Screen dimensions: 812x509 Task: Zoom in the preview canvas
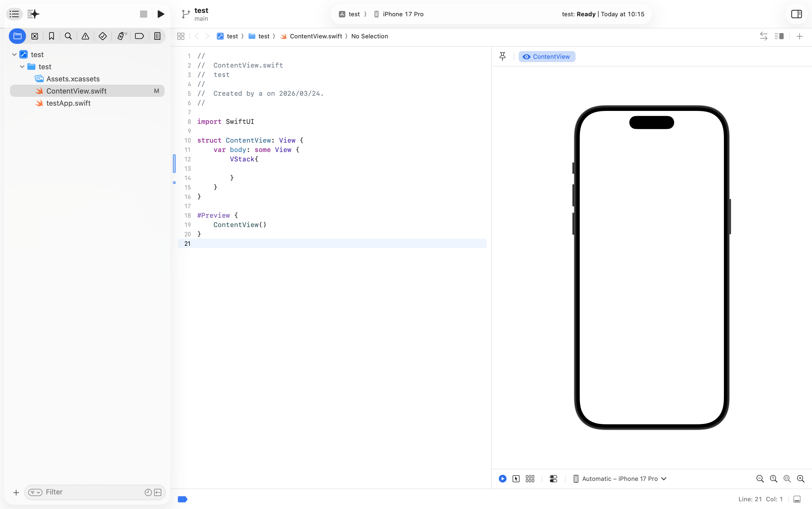[x=801, y=478]
